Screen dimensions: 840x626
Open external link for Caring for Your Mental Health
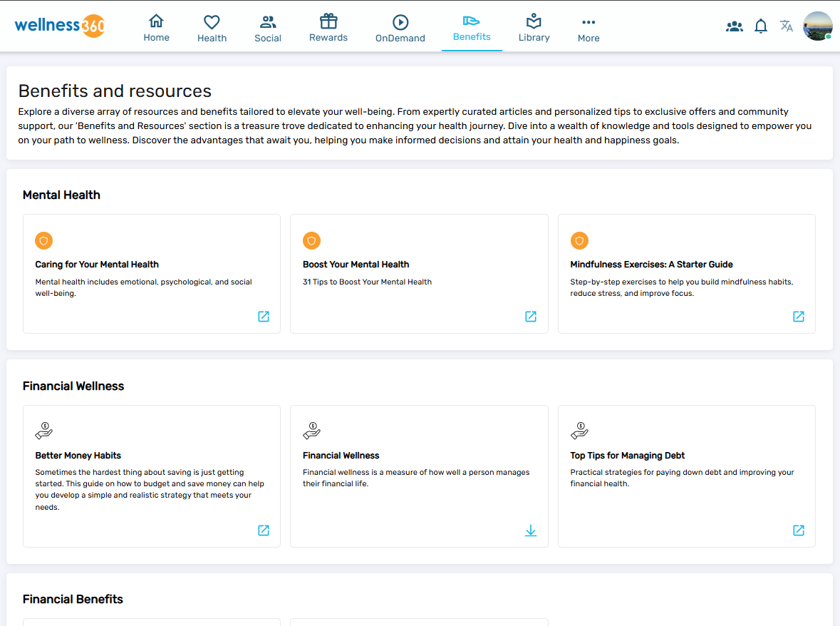[263, 317]
